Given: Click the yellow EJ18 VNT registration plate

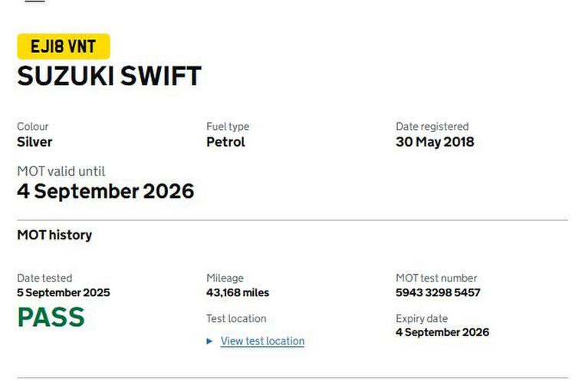Looking at the screenshot, I should click(x=64, y=47).
